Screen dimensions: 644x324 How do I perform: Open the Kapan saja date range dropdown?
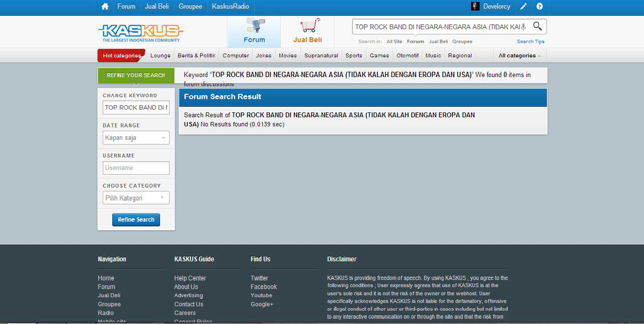click(136, 138)
